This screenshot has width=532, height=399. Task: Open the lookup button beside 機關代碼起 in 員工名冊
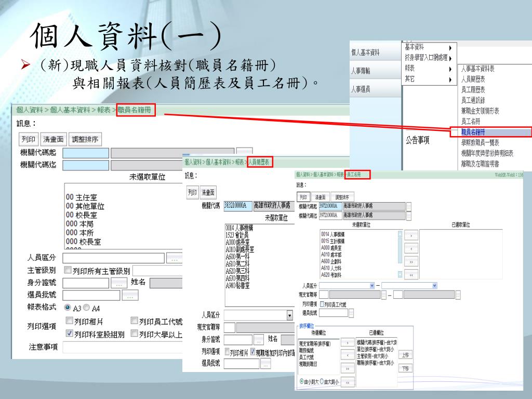click(x=409, y=206)
